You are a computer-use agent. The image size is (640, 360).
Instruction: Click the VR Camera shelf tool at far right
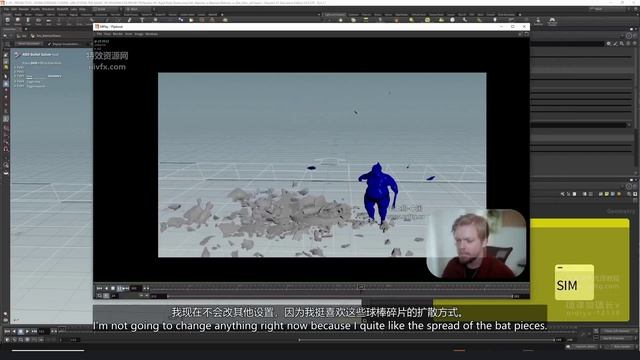[552, 21]
